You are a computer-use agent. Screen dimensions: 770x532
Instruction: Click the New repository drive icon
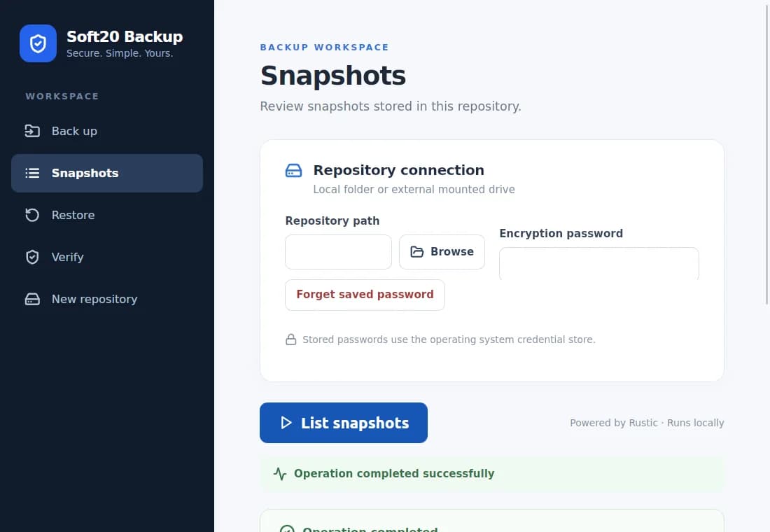32,299
